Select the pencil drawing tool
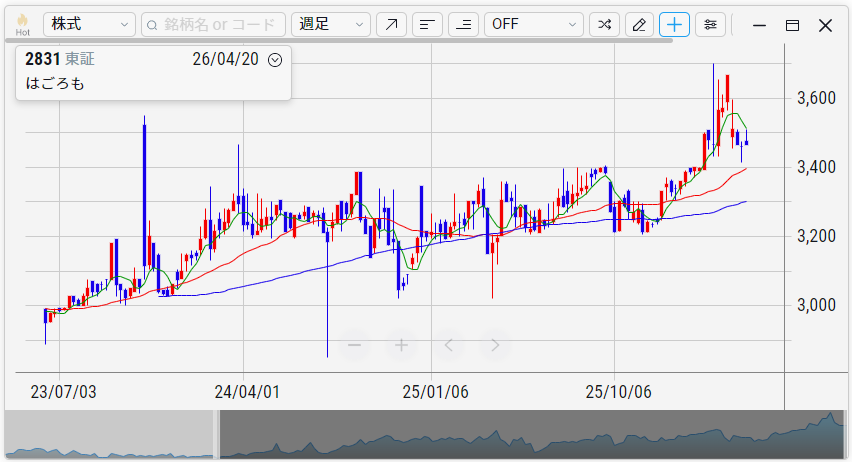The height and width of the screenshot is (462, 852). 639,25
